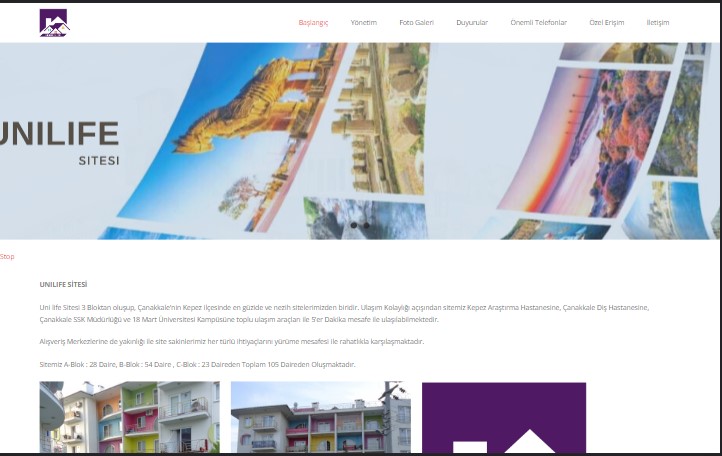Click the large purple logo image

pos(504,418)
